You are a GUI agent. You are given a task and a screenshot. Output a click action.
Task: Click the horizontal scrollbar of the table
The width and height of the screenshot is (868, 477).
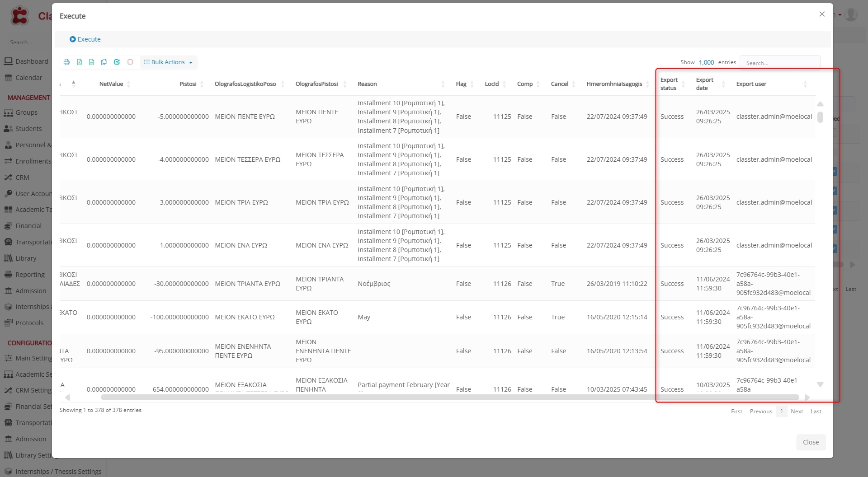pyautogui.click(x=450, y=397)
